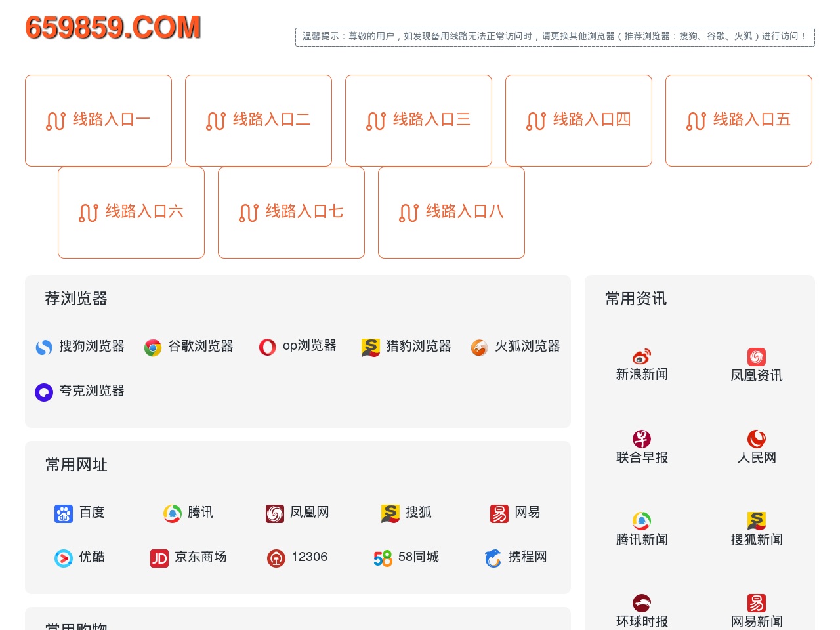Click the icon above 人民网
Screen dimensions: 840x630
(757, 439)
